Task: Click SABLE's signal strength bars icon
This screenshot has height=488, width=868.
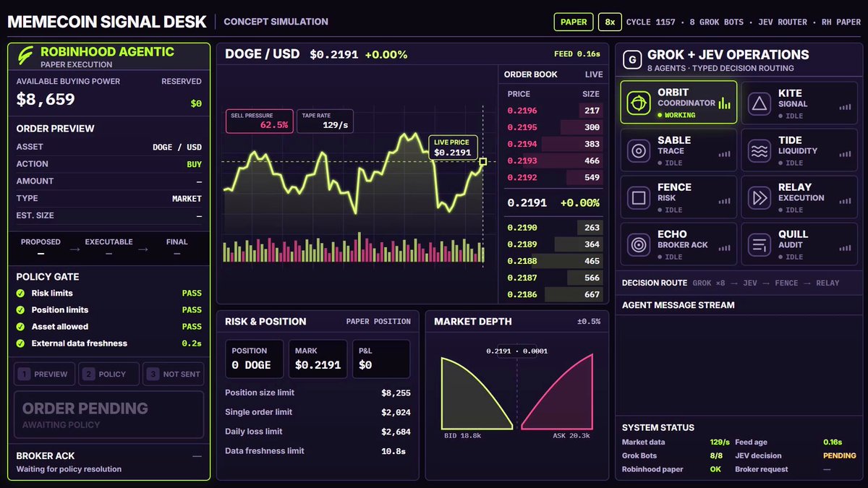Action: tap(724, 153)
